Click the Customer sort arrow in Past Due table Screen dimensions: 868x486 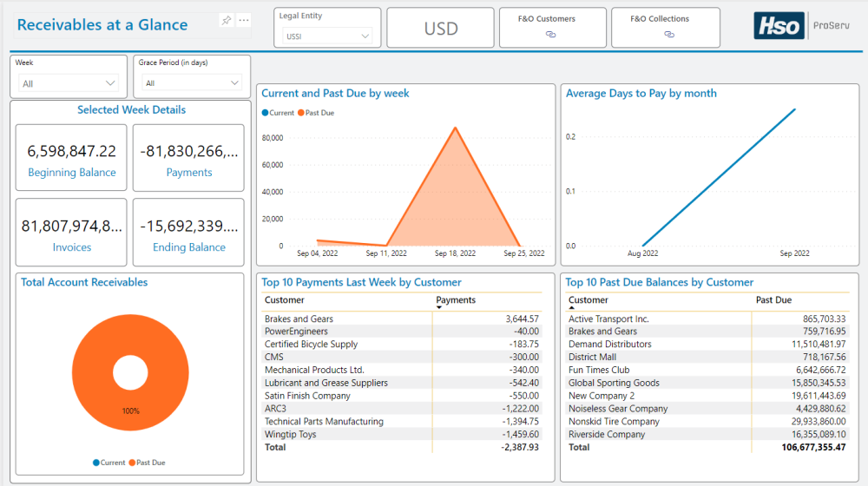point(572,307)
